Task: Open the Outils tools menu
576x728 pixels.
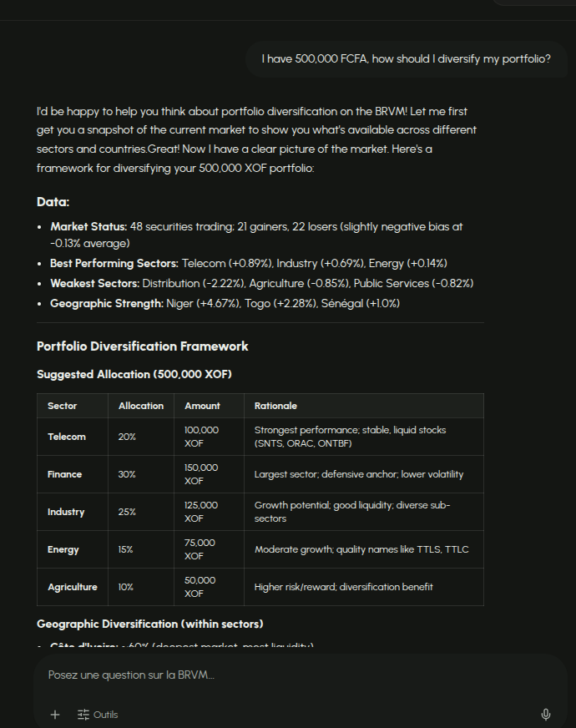Action: click(x=98, y=715)
